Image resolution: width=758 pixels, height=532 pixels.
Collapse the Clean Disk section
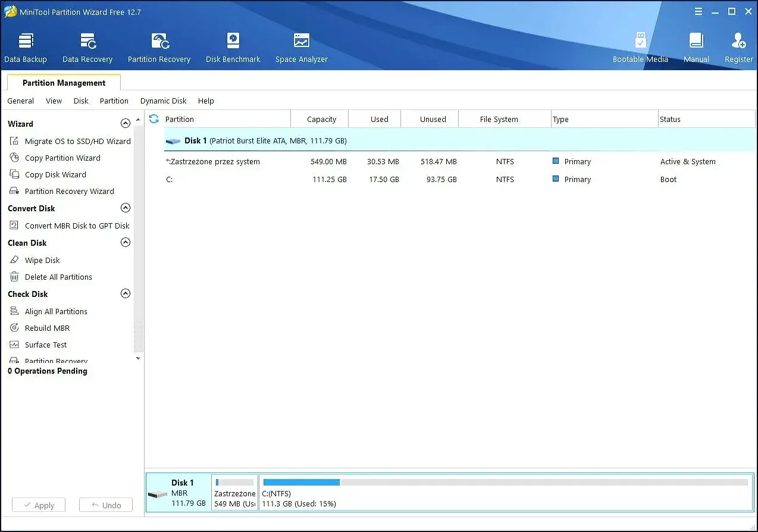[x=126, y=242]
